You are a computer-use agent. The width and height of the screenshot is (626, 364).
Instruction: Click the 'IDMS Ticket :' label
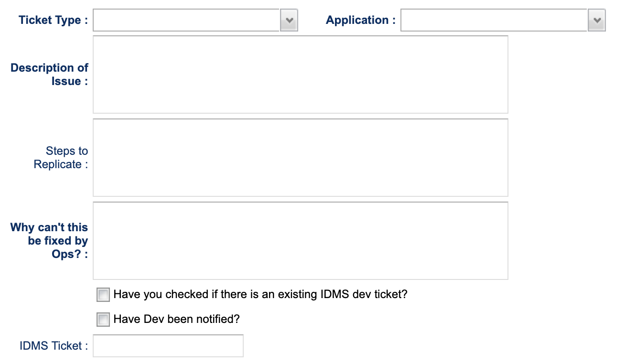(54, 346)
